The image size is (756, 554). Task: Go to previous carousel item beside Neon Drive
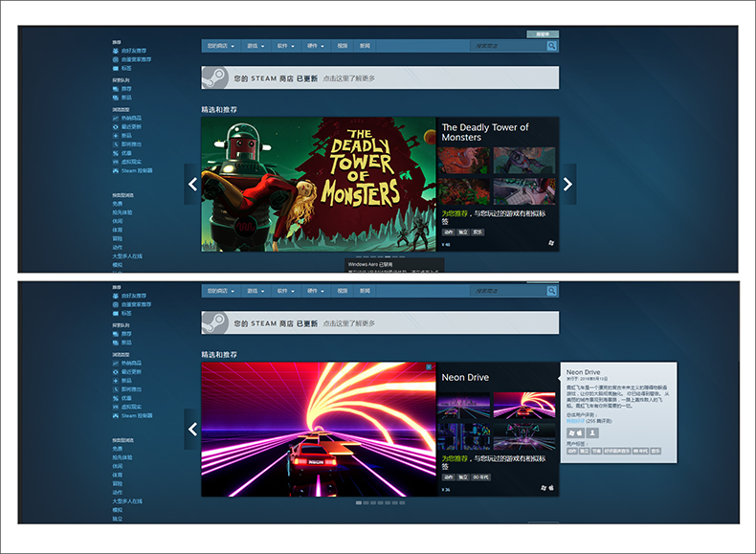click(192, 429)
